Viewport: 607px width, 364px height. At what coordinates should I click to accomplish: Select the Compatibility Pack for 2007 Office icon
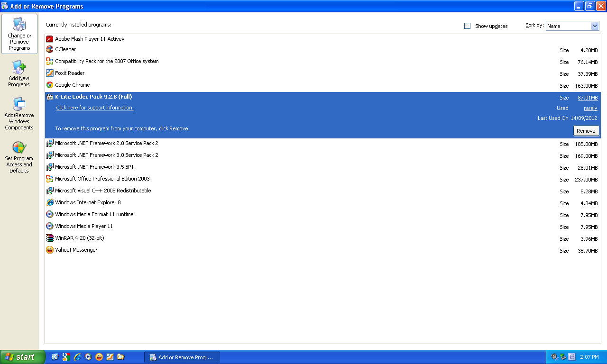coord(50,61)
